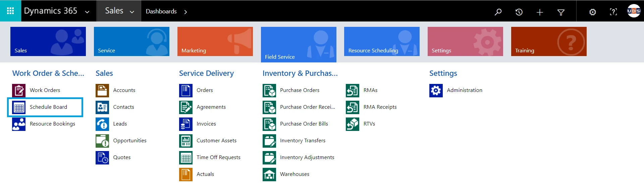Open the Customer Assets link
644x192 pixels.
click(x=216, y=141)
